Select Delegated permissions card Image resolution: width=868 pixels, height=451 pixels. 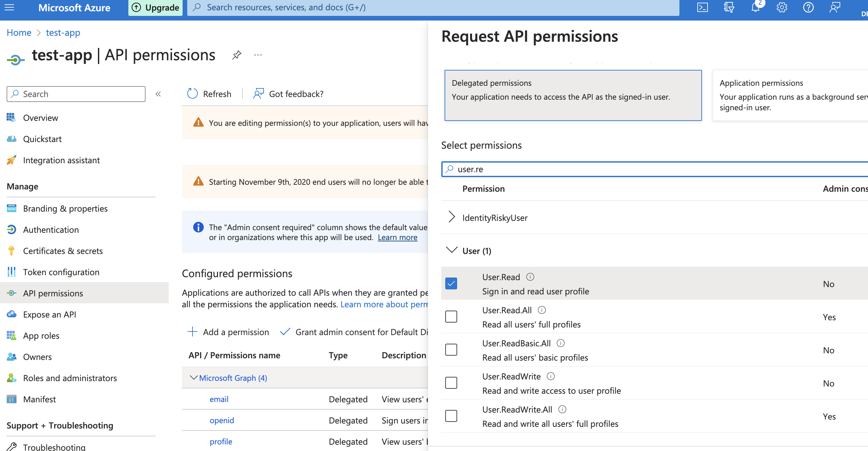tap(573, 95)
